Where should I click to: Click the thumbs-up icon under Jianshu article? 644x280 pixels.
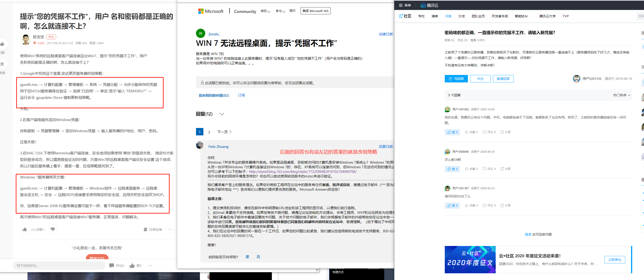click(x=25, y=229)
